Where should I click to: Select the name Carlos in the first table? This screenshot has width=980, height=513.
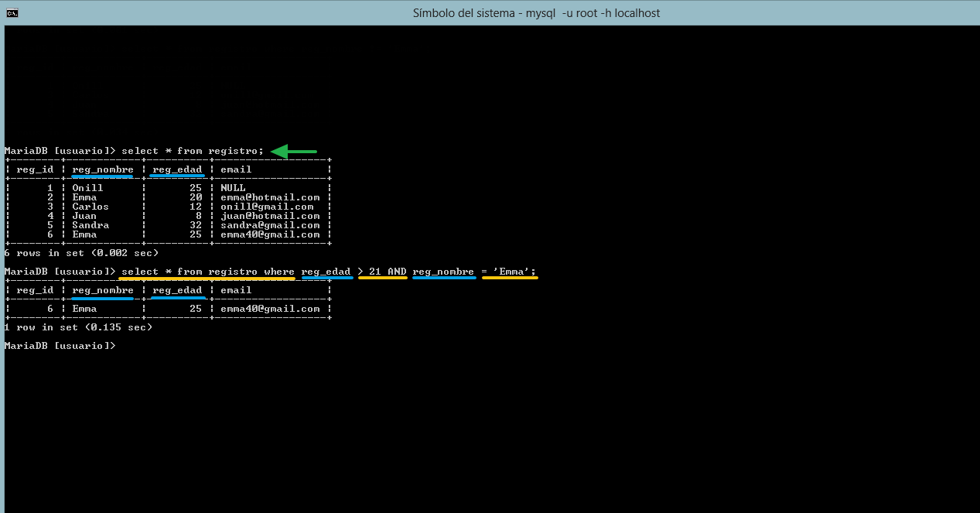pyautogui.click(x=90, y=207)
